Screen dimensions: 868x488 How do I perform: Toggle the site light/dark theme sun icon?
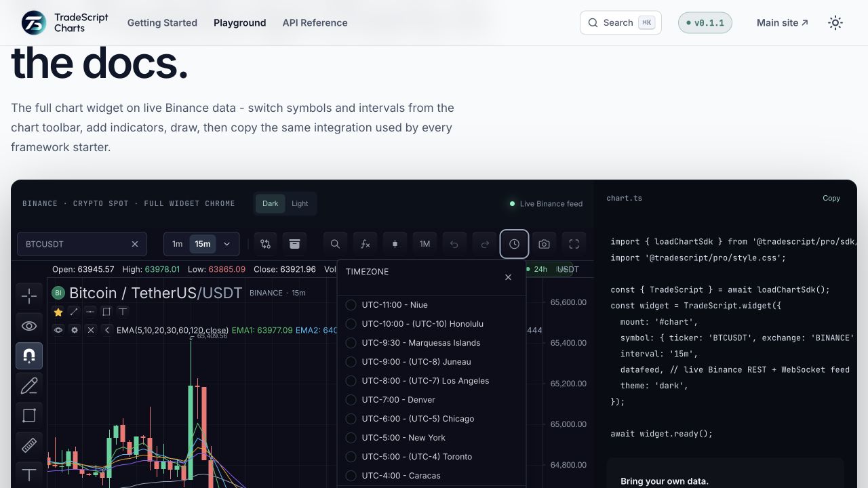[x=835, y=22]
